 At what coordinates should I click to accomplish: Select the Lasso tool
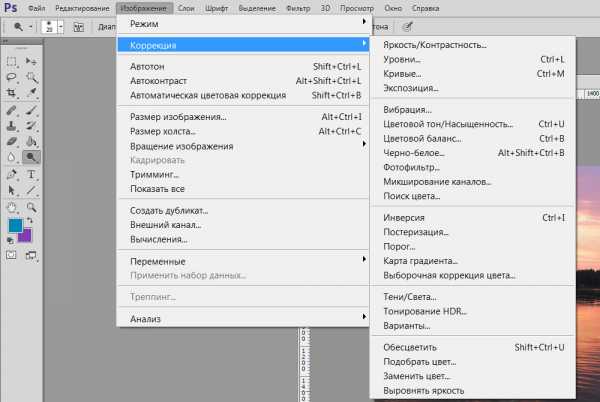click(11, 77)
